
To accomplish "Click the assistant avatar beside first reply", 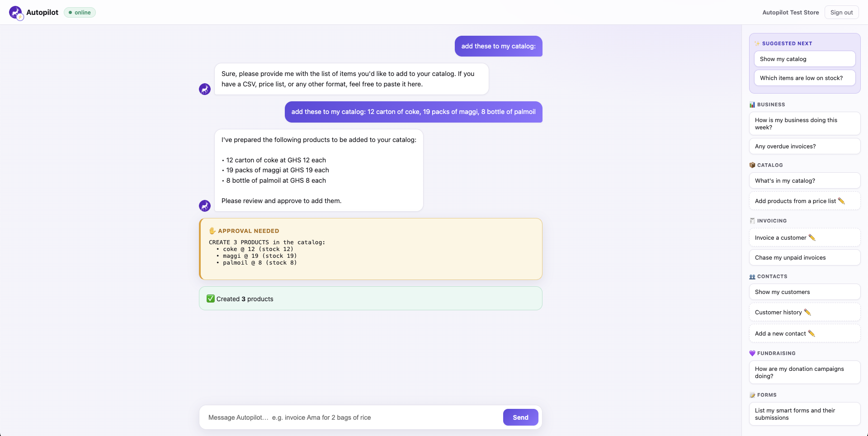I will pos(205,89).
